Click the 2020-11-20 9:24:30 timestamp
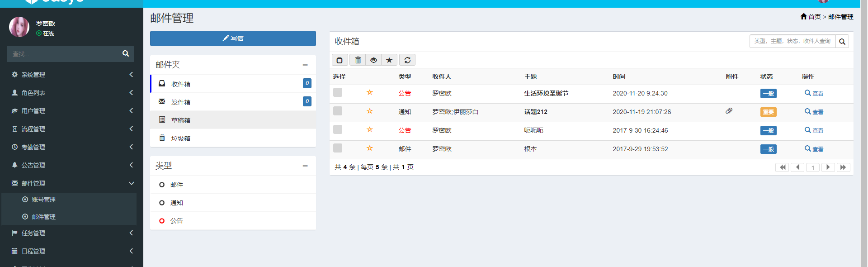Screen dimensions: 868x267 (640, 93)
